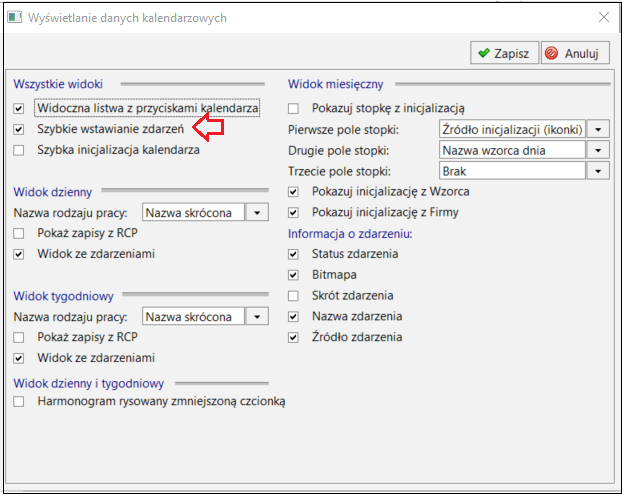Click the Widok miesięczny section heading
The height and width of the screenshot is (498, 627).
coord(335,84)
